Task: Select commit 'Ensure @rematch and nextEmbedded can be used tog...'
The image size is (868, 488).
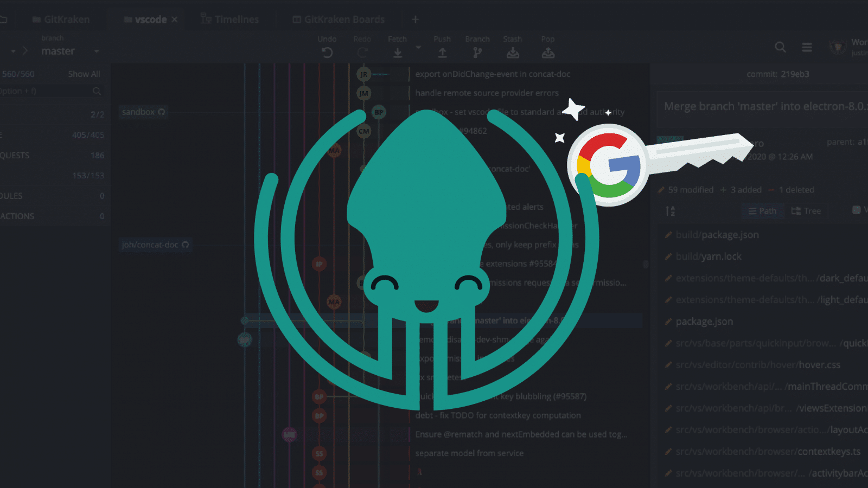Action: [x=521, y=434]
